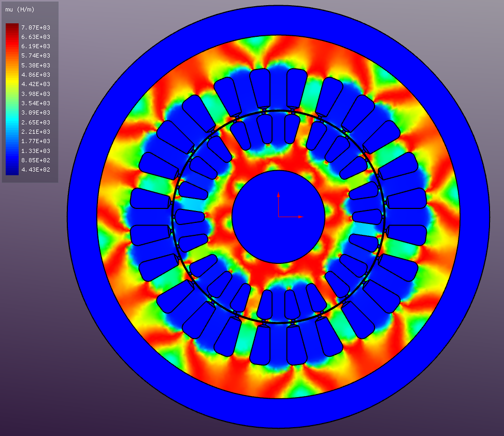Click the red X-axis arrow at origin
This screenshot has height=436, width=504.
tap(301, 217)
